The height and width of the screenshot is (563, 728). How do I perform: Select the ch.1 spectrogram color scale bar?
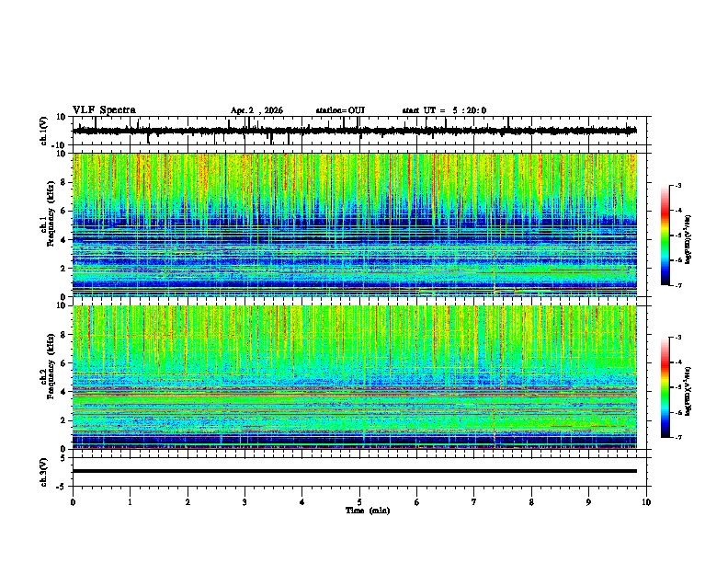665,236
